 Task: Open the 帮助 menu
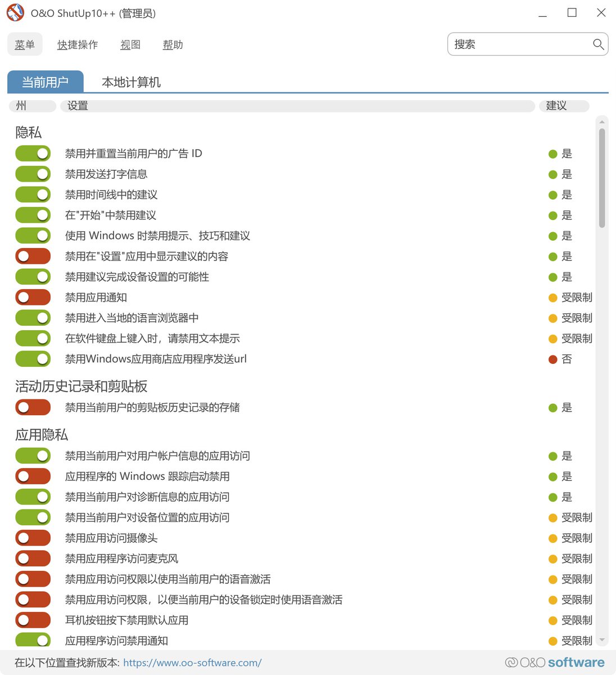(173, 44)
